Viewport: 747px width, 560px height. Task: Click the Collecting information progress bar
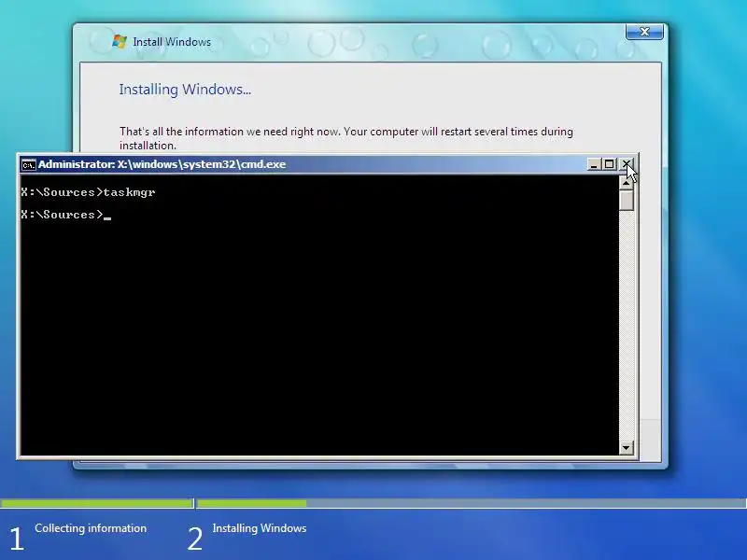point(97,503)
